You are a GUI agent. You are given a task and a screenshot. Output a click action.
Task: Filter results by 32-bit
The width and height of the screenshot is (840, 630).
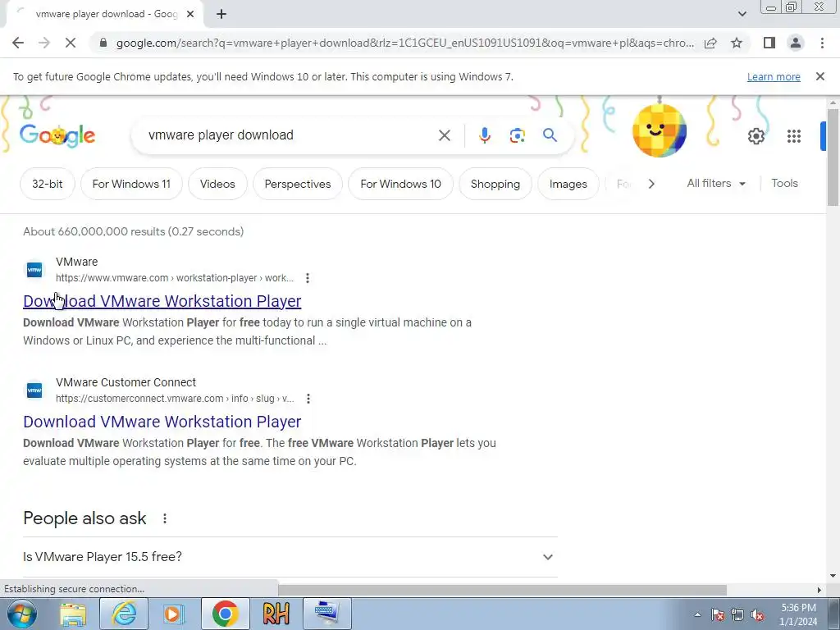click(47, 184)
